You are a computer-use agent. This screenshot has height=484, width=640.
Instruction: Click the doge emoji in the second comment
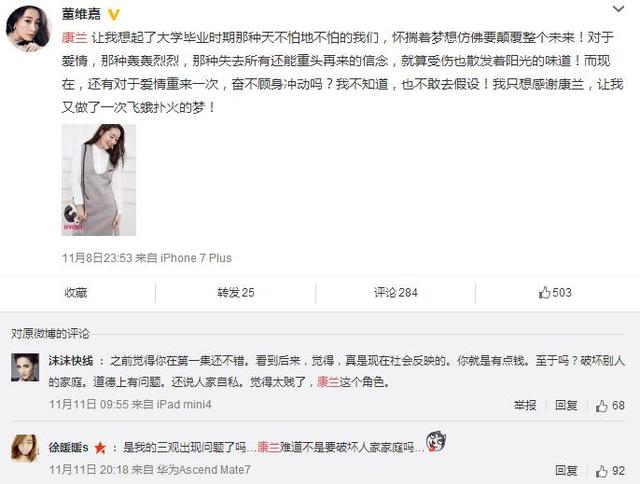436,442
